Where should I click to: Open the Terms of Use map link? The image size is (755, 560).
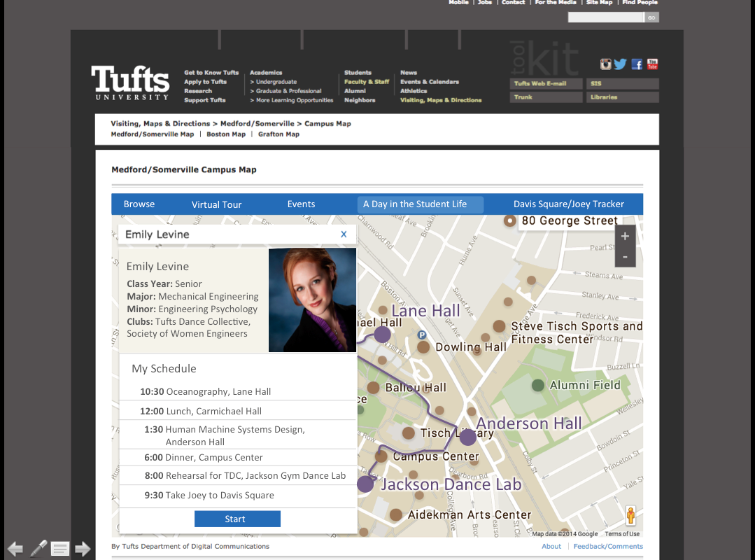pos(622,534)
